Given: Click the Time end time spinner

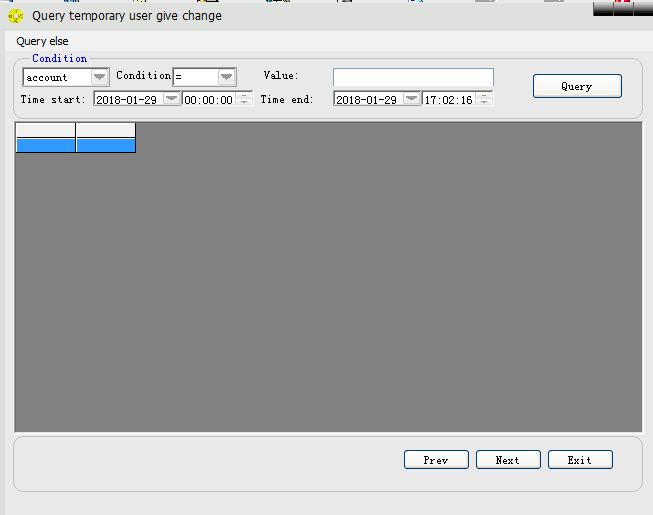Looking at the screenshot, I should tap(484, 99).
